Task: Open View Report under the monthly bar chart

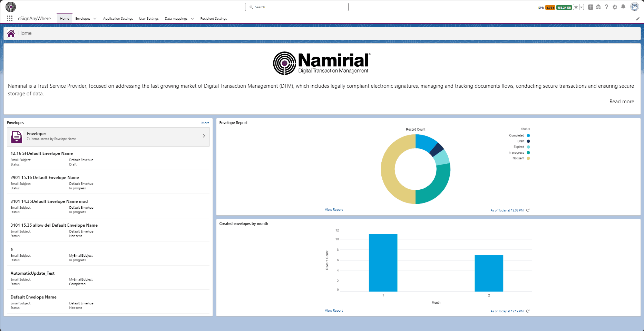Action: [x=334, y=311]
